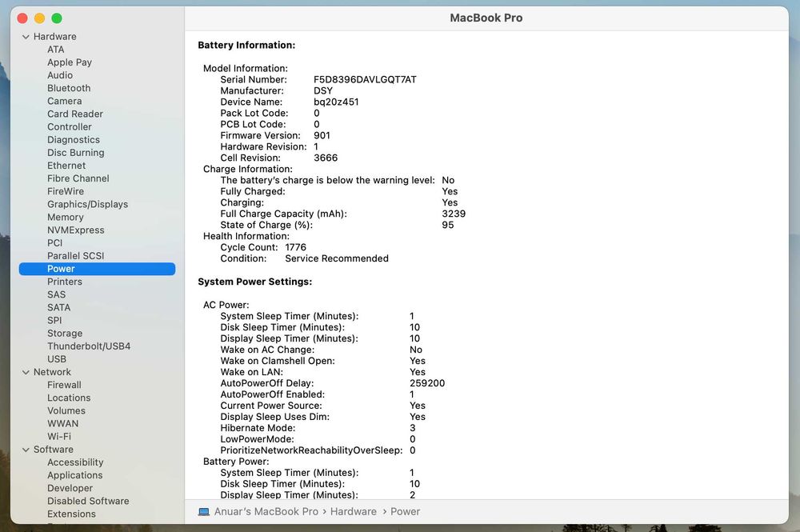
Task: Click the green full-screen button
Action: coord(57,18)
